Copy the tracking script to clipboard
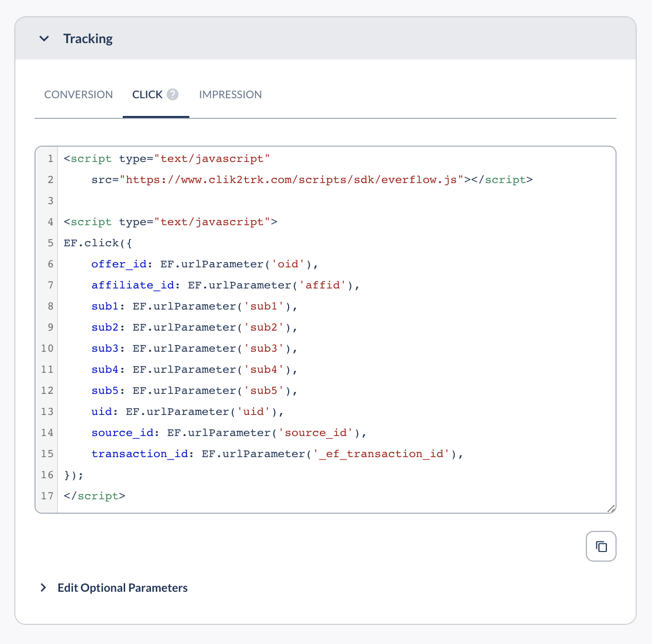Viewport: 652px width, 644px height. coord(601,546)
